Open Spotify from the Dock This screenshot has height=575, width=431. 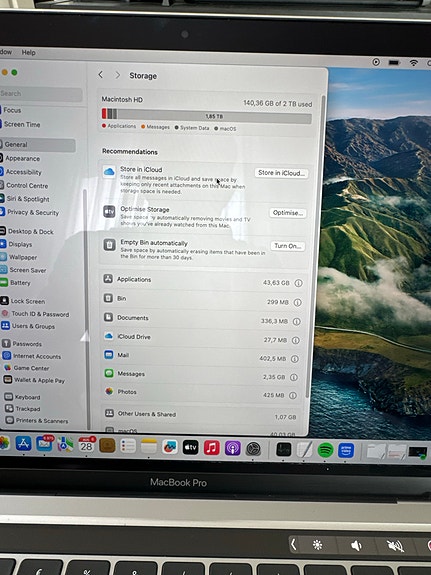click(325, 450)
